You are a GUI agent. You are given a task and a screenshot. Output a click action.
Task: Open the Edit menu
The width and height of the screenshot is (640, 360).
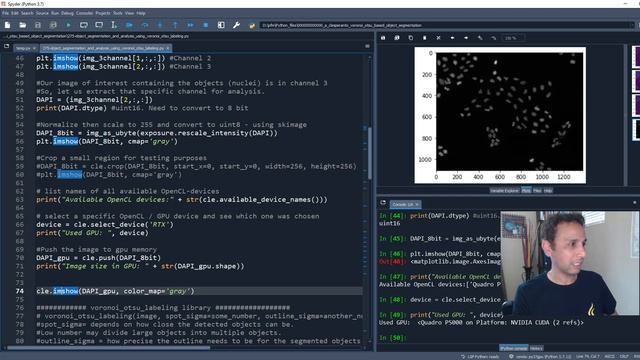(x=15, y=13)
